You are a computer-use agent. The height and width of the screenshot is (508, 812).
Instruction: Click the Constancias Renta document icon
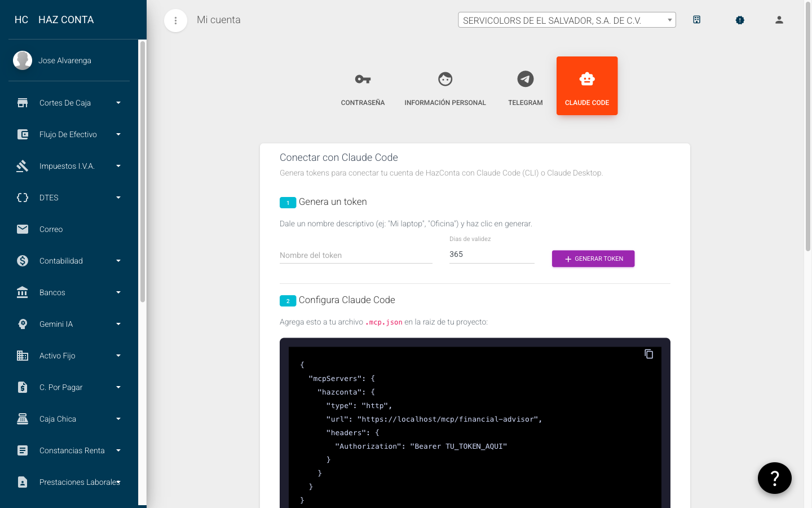(23, 450)
